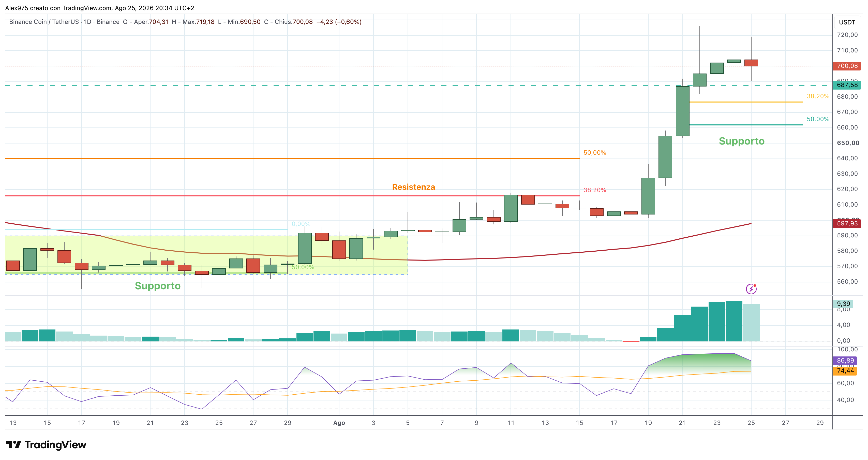This screenshot has height=460, width=868.
Task: Click the tall green candle body on August 21
Action: 682,111
